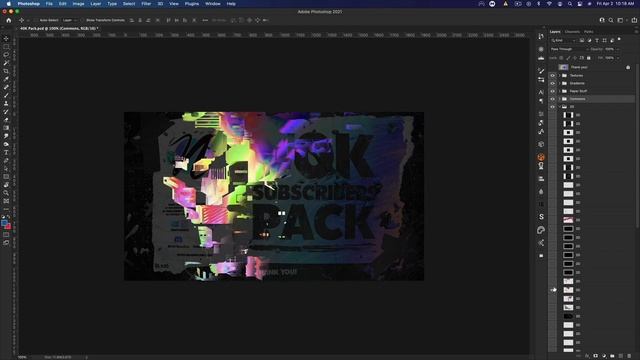
Task: Open the Opacity value dropdown
Action: point(617,49)
